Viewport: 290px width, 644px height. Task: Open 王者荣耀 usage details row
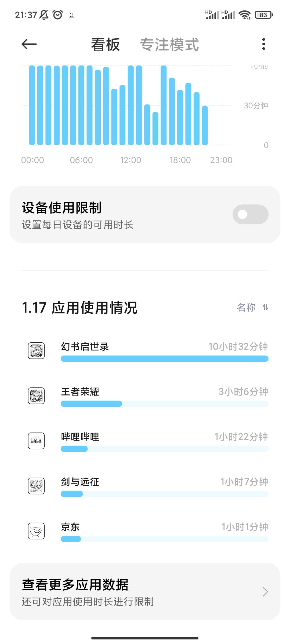point(145,396)
